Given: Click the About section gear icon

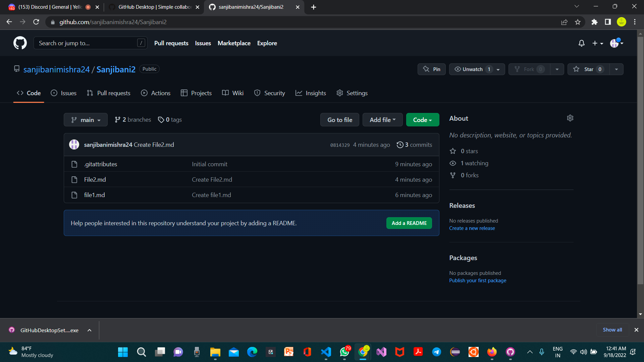Looking at the screenshot, I should 570,118.
